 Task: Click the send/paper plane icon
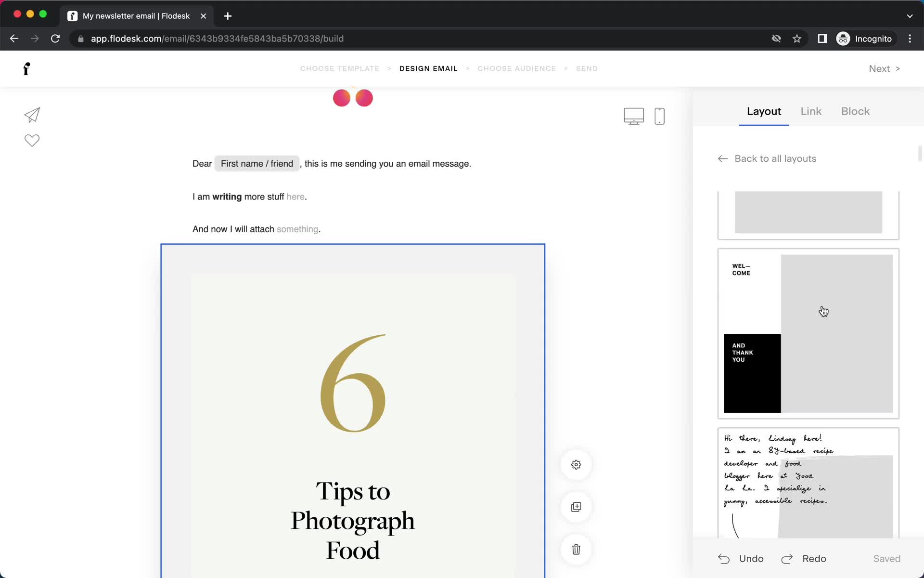click(31, 115)
